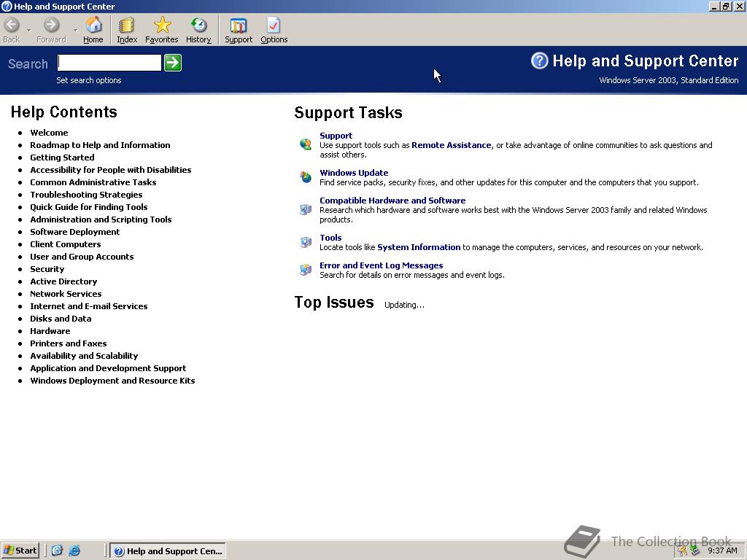Click the Back toolbar arrow icon
Image resolution: width=747 pixels, height=560 pixels.
[12, 25]
